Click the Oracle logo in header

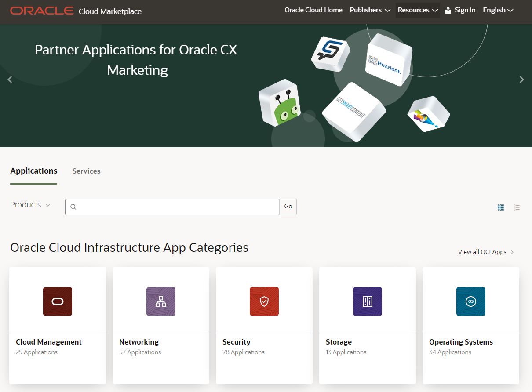(42, 11)
